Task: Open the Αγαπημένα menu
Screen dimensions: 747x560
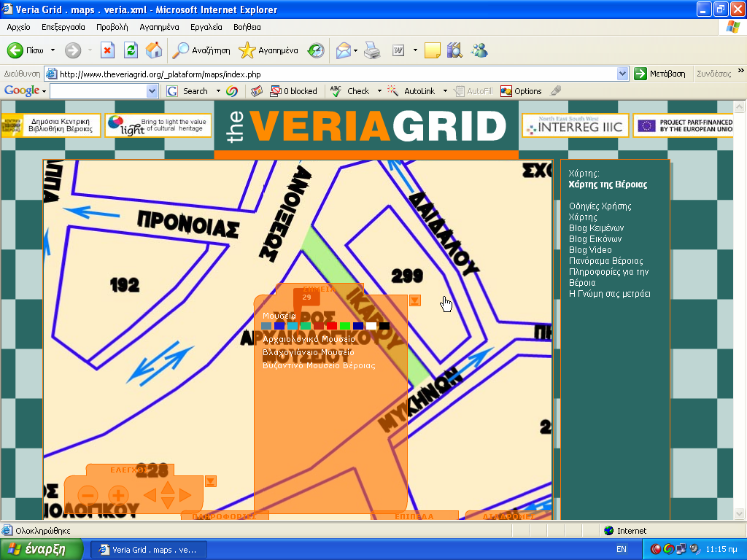Action: click(x=159, y=27)
